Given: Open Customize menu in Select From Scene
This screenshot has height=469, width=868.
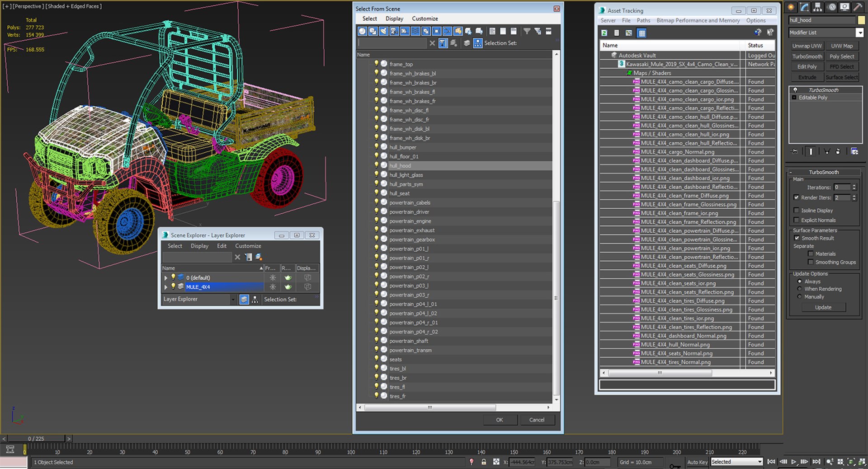Looking at the screenshot, I should [x=425, y=19].
